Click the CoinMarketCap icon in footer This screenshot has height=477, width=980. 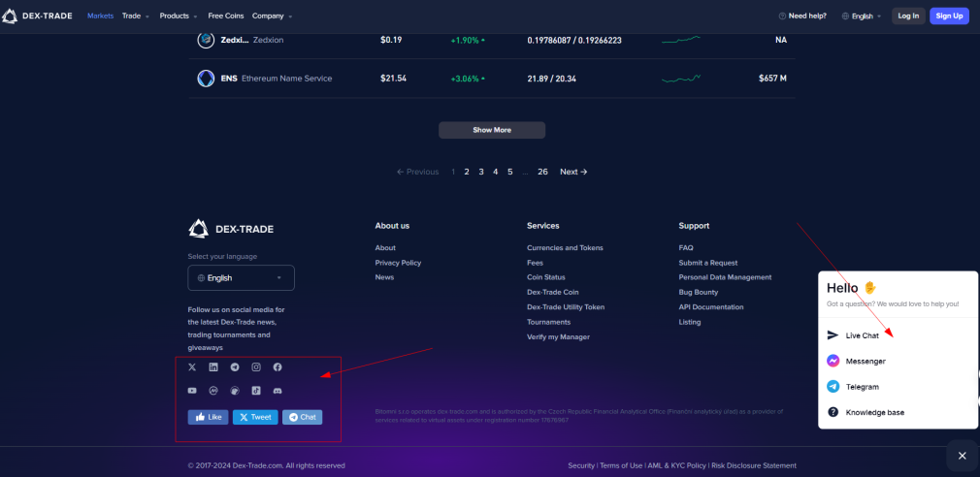213,390
